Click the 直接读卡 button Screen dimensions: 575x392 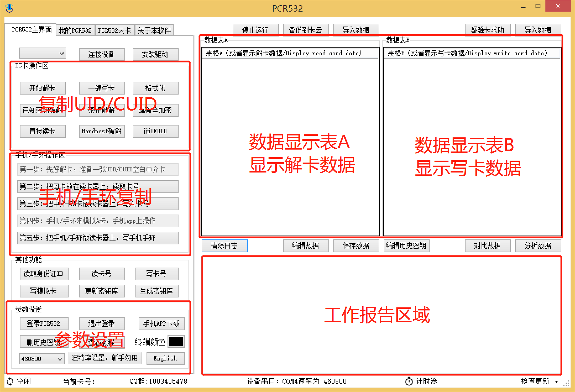coord(43,131)
